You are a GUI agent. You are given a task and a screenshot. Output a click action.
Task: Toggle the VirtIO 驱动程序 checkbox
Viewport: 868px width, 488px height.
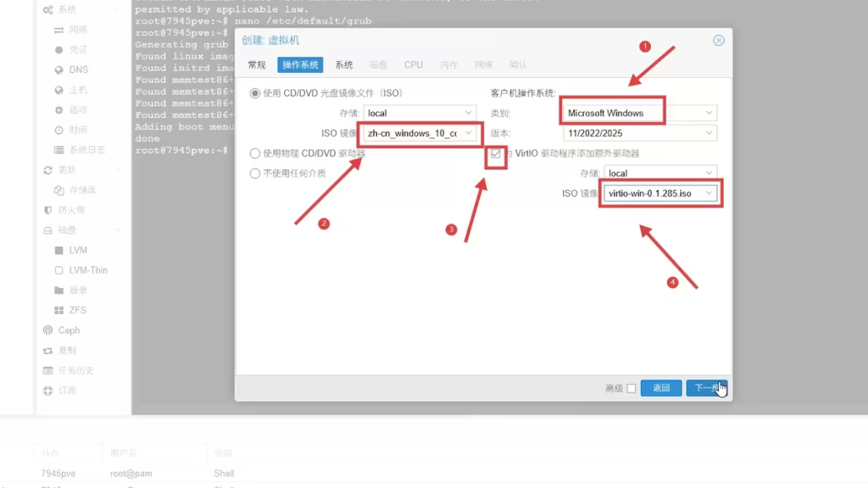point(496,154)
